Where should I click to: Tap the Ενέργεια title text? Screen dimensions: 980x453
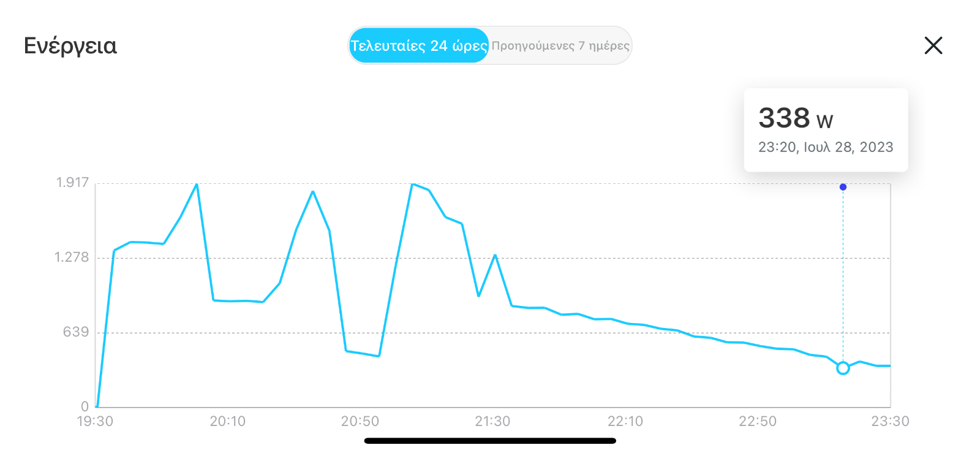click(70, 46)
